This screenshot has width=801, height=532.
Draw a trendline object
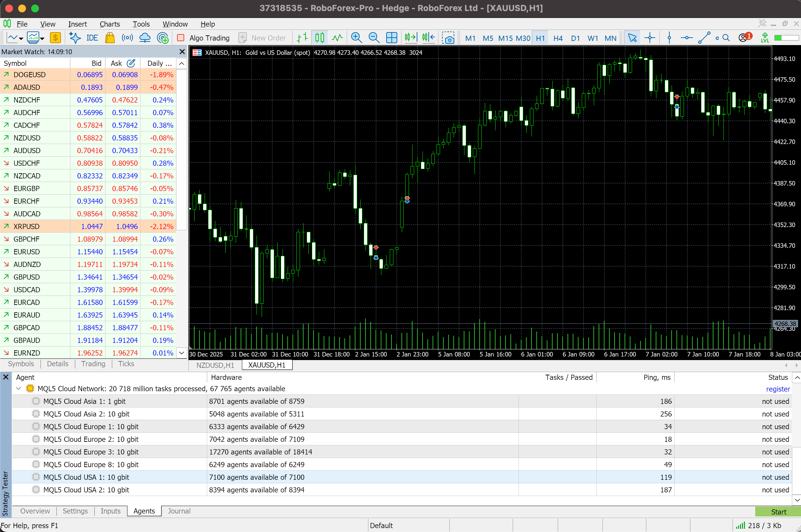[704, 38]
